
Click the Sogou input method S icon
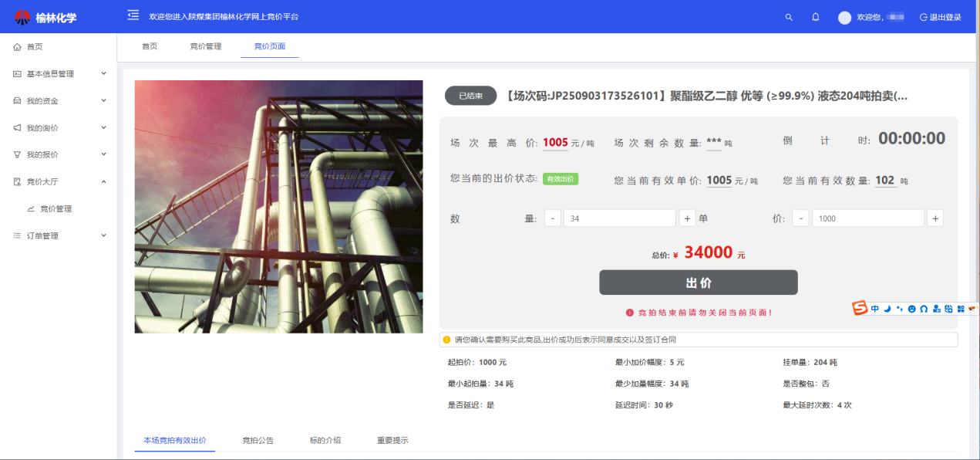point(860,309)
